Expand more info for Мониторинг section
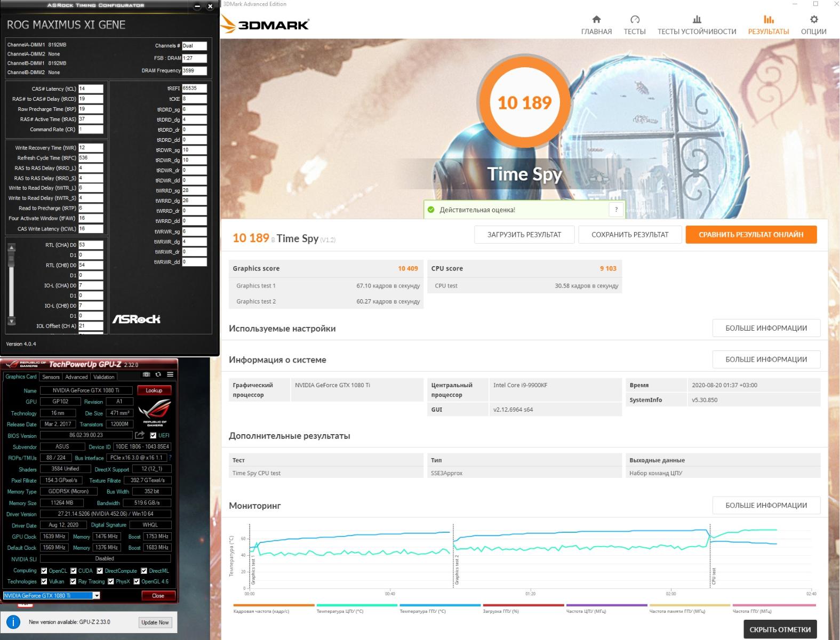 pyautogui.click(x=766, y=505)
